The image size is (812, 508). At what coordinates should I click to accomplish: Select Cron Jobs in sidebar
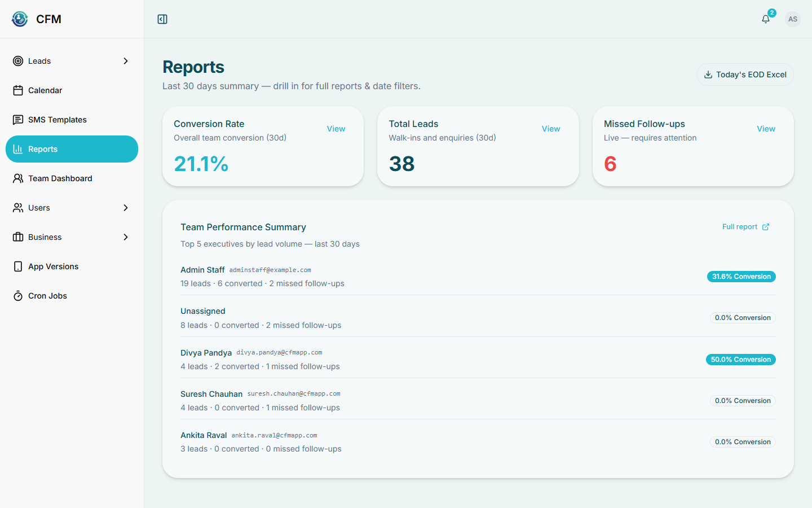point(72,296)
